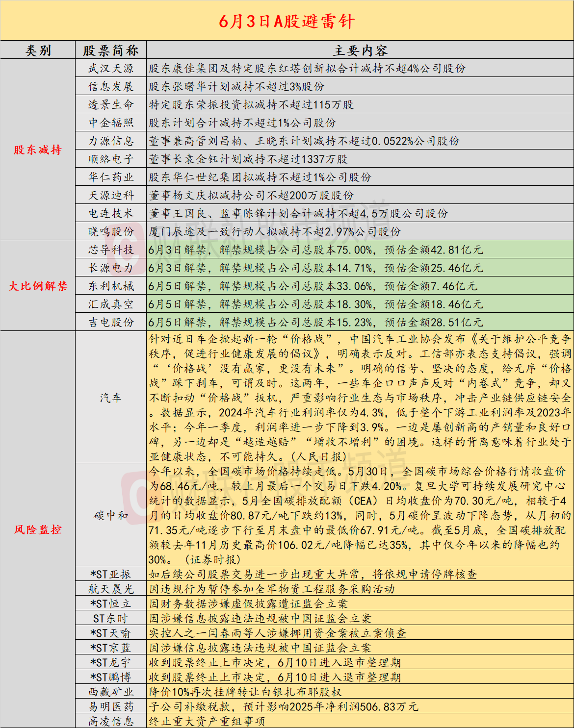Click the title 6月3日A股避雷针
Viewport: 574px width, 728px height.
point(287,21)
